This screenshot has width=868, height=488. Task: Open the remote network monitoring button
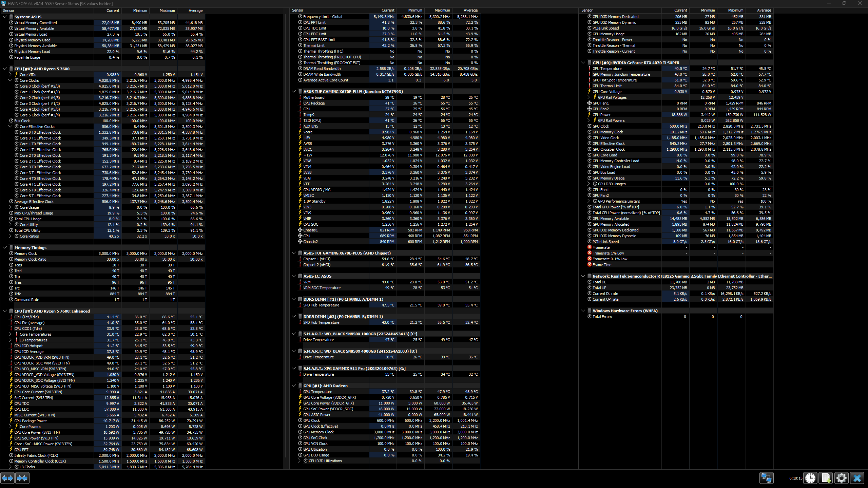[x=766, y=478]
